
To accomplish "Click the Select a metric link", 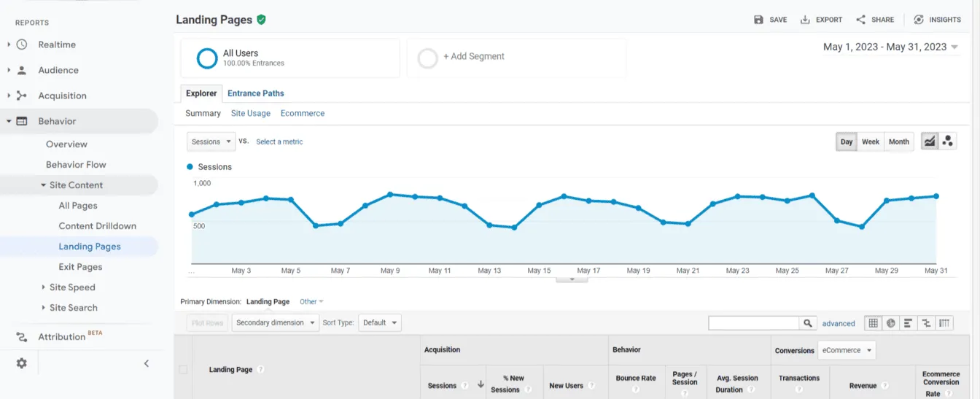I will pos(279,142).
